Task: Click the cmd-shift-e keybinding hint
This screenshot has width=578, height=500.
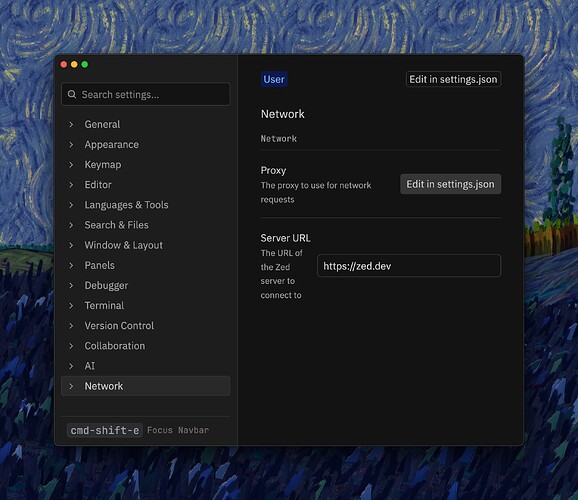Action: pyautogui.click(x=105, y=430)
